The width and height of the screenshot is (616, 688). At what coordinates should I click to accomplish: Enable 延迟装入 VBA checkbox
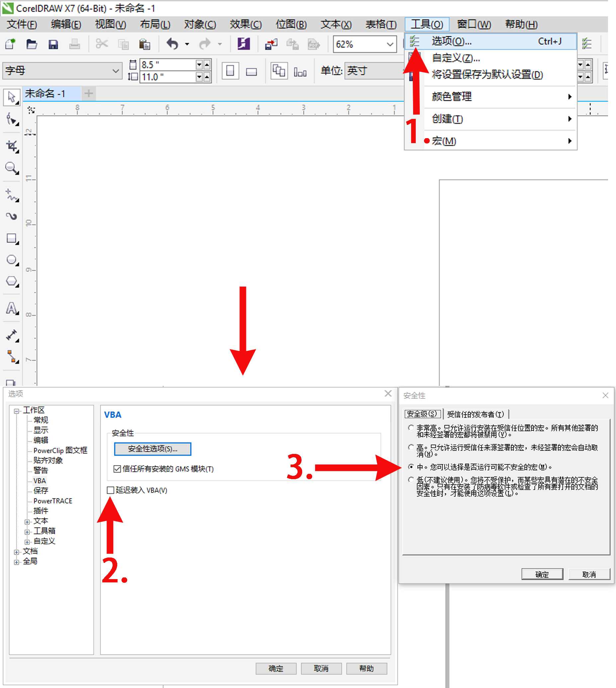(110, 490)
